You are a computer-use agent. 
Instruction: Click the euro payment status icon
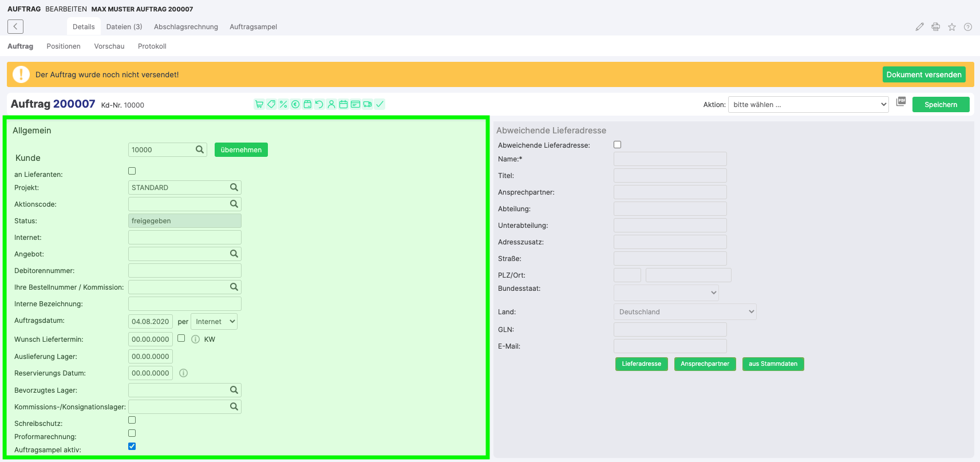(x=295, y=104)
